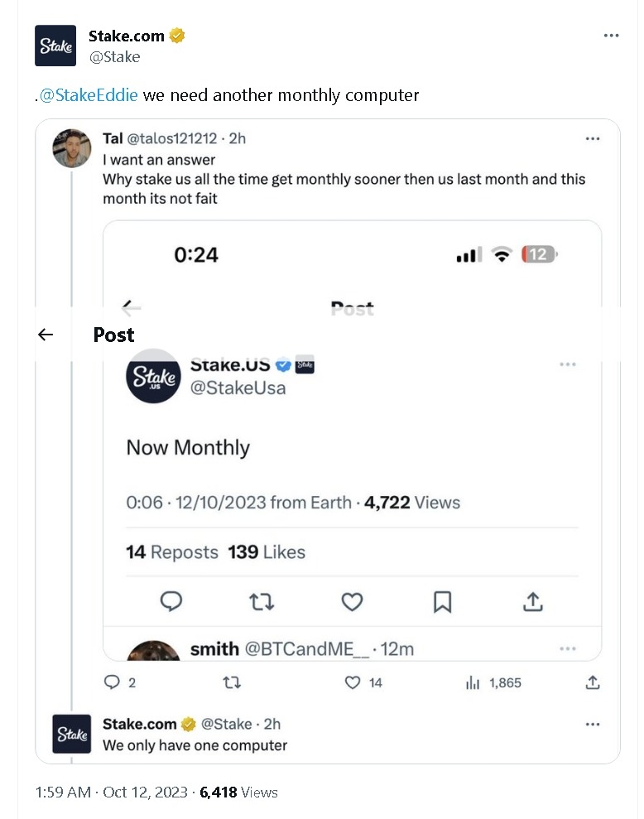
Task: Click the faded Post title in the video
Action: (352, 308)
